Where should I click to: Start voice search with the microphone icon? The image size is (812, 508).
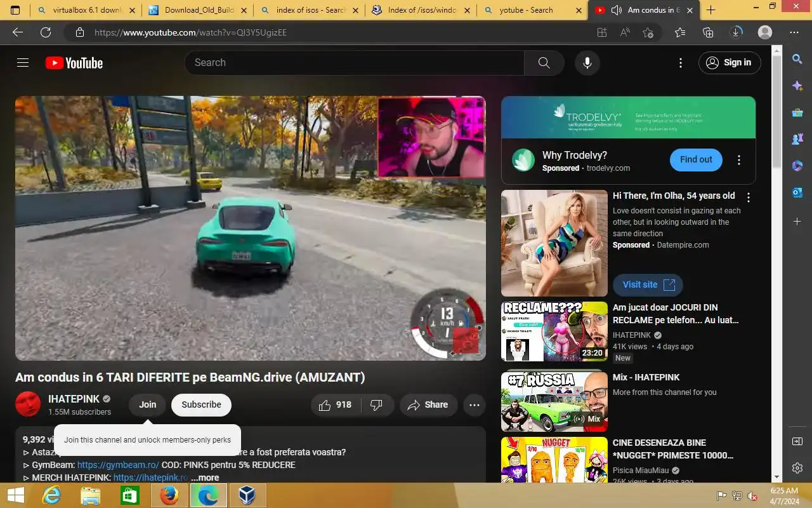point(587,63)
